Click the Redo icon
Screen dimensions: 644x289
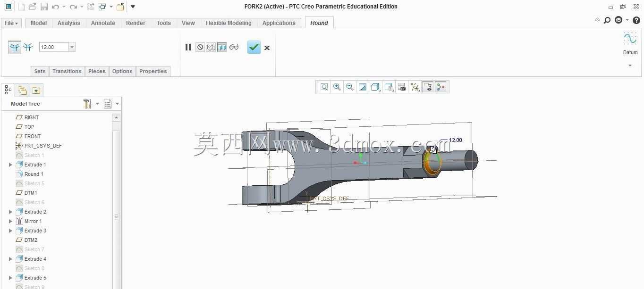pos(73,7)
